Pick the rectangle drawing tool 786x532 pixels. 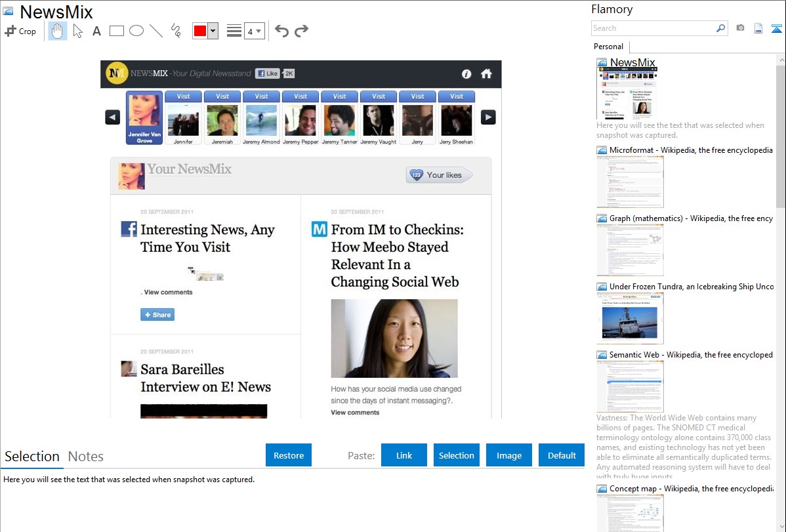tap(116, 31)
